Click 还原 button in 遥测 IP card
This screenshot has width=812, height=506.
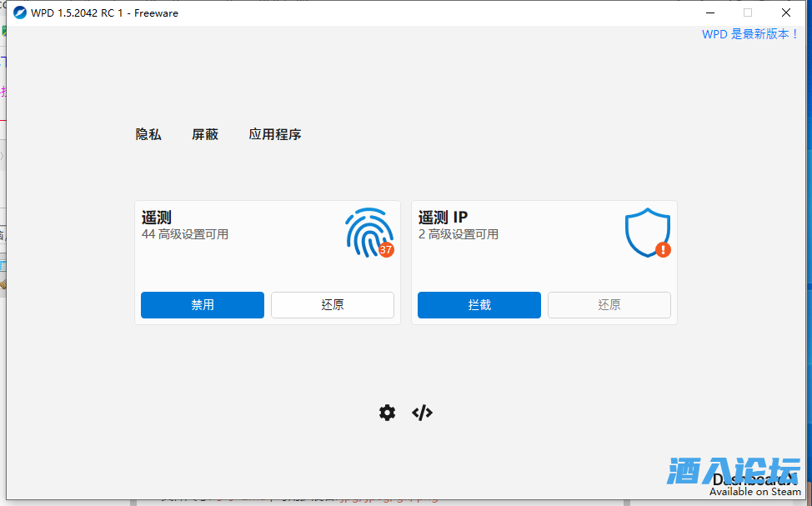tap(609, 305)
